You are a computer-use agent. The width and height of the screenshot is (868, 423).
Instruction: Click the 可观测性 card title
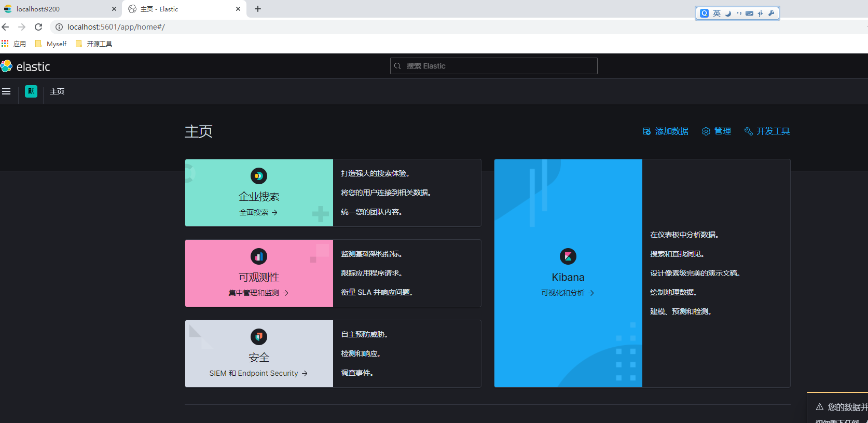click(x=259, y=277)
